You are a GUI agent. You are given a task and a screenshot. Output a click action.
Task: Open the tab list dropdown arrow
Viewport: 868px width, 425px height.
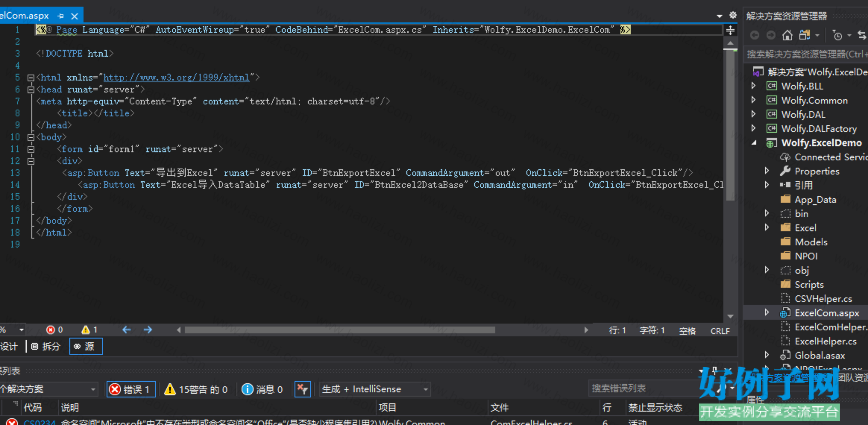click(720, 16)
